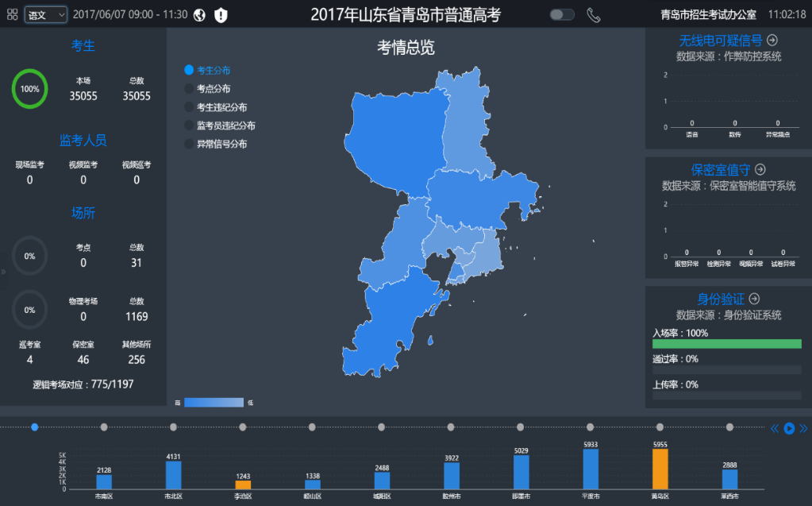Click the 监考人员 section heading

(83, 141)
